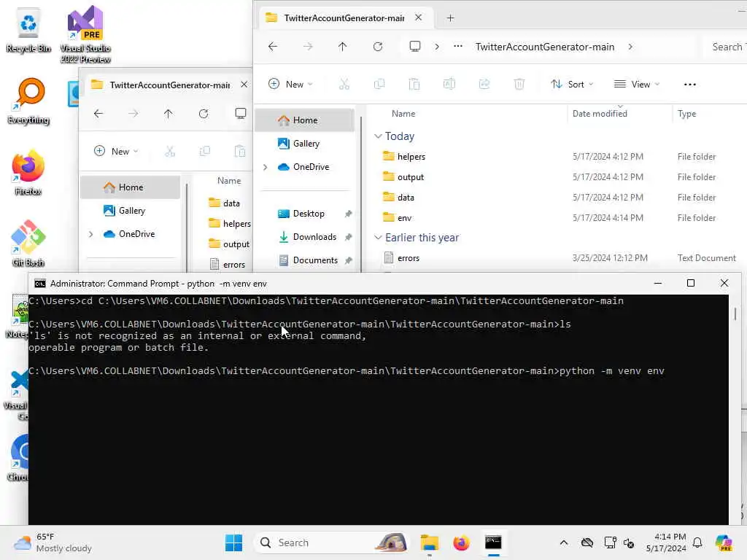Click the This PC monitor breadcrumb icon
Screen dimensions: 747x560
415,46
